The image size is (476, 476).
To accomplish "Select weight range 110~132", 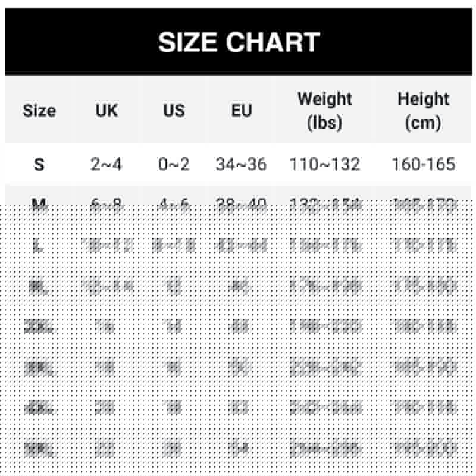I will pyautogui.click(x=325, y=165).
